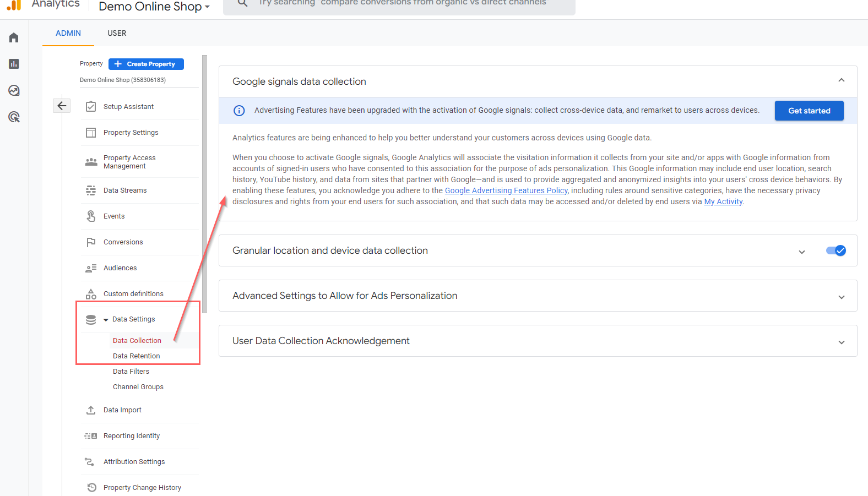Click the Setup Assistant checkmark icon
This screenshot has width=868, height=496.
[x=91, y=107]
